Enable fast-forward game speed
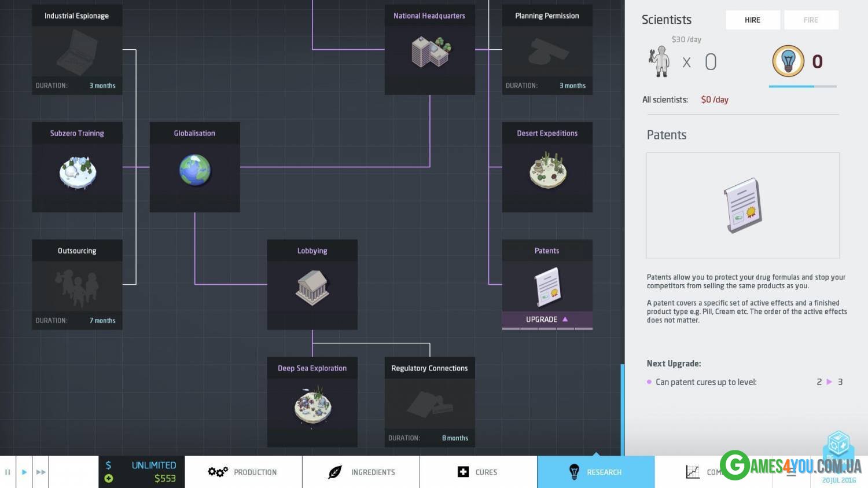 41,472
